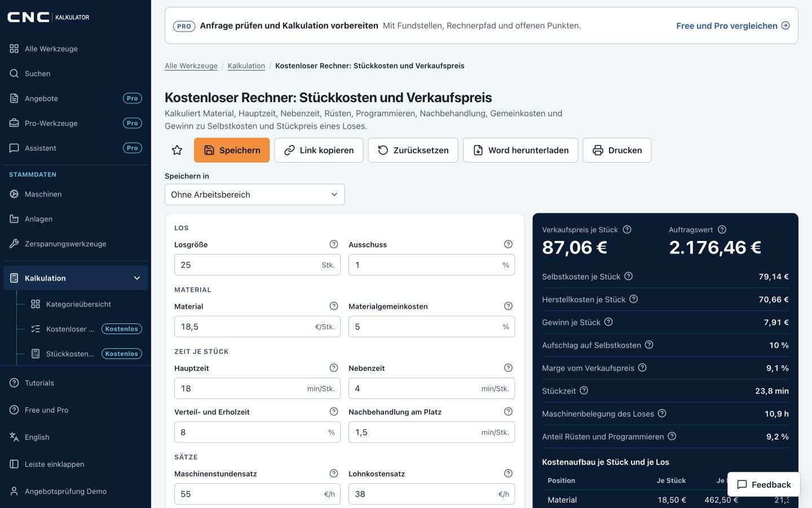Open info for Selbstkosten je Stück

629,276
